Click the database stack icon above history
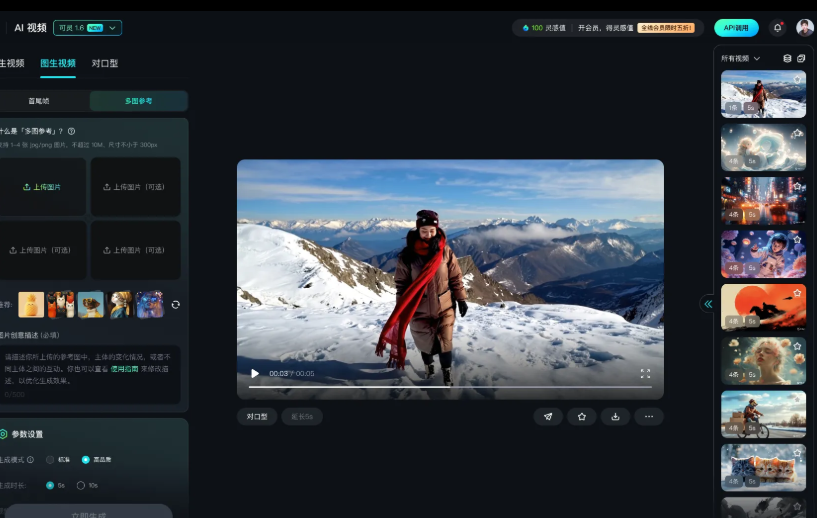 787,58
